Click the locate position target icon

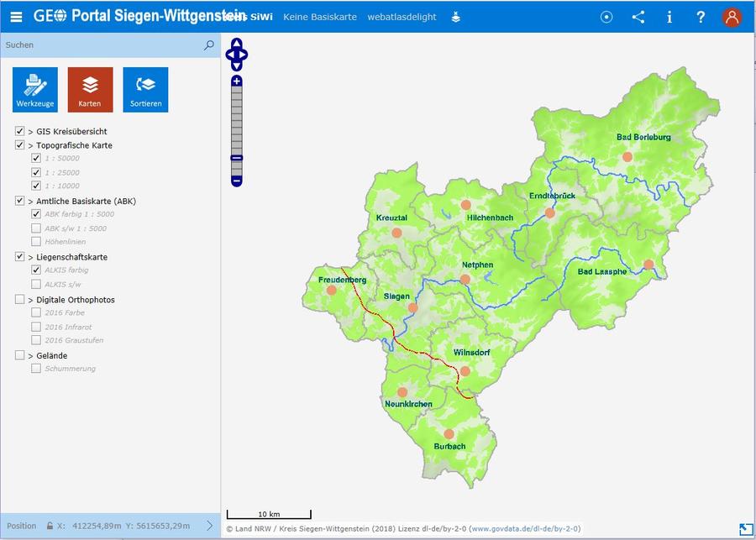tap(607, 17)
